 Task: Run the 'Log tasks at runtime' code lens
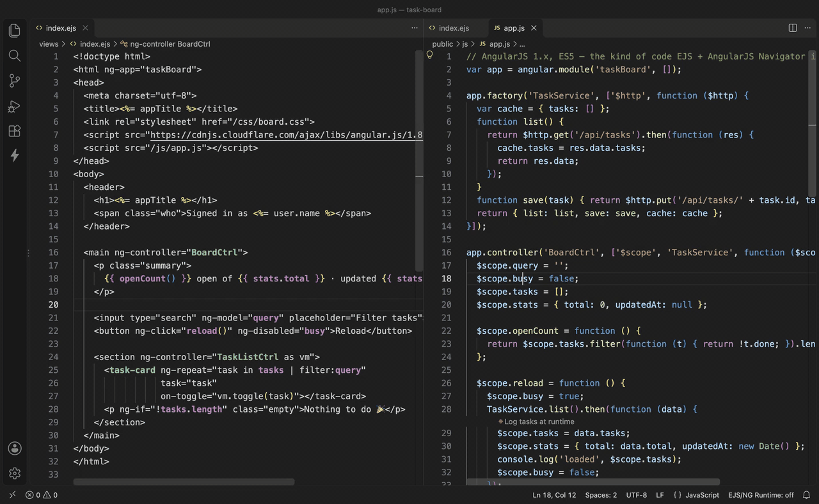536,421
